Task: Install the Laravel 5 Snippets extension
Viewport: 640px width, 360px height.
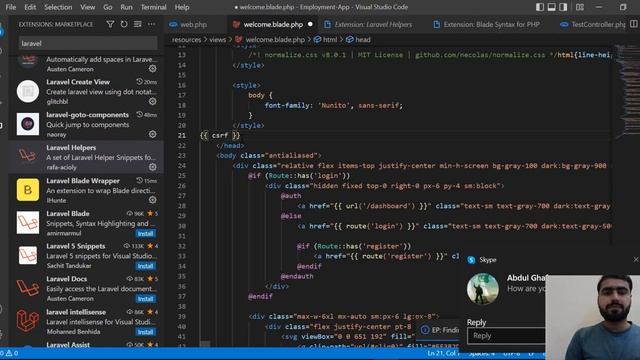Action: [145, 266]
